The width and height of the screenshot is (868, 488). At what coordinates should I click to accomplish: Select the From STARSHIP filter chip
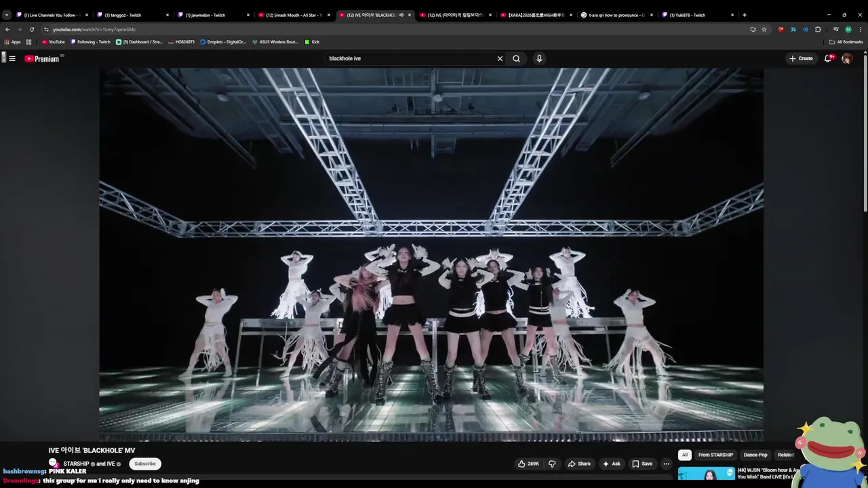coord(715,455)
